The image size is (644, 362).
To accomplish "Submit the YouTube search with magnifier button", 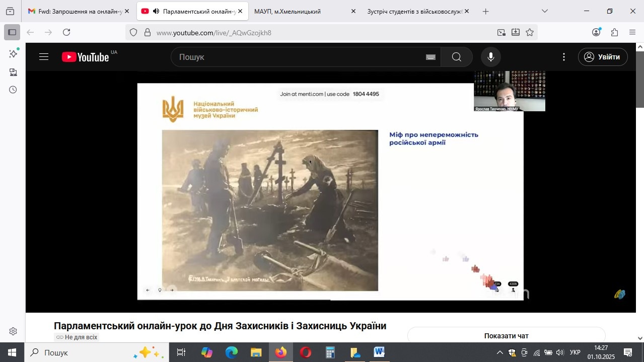I will point(457,57).
